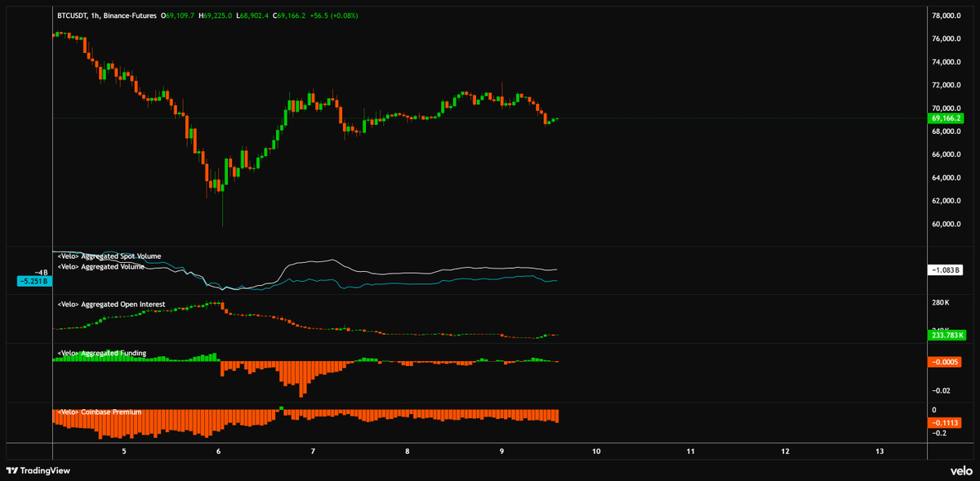This screenshot has height=481, width=980.
Task: Click the −0.2 premium axis label
Action: tap(938, 433)
